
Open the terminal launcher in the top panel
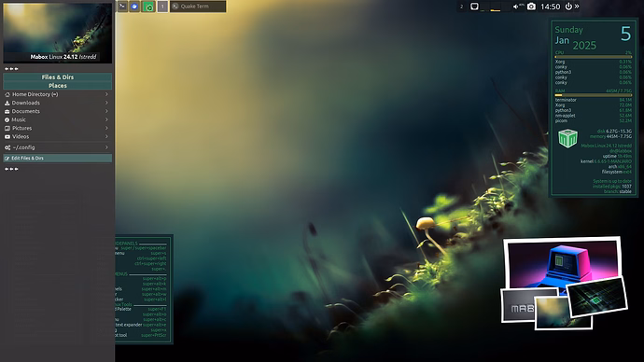point(122,7)
